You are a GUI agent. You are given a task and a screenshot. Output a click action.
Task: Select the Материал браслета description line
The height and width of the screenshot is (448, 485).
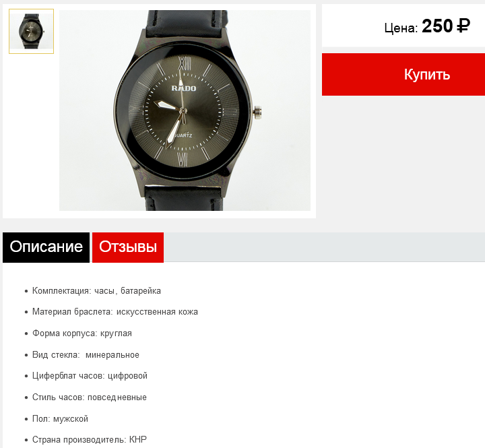coord(115,312)
